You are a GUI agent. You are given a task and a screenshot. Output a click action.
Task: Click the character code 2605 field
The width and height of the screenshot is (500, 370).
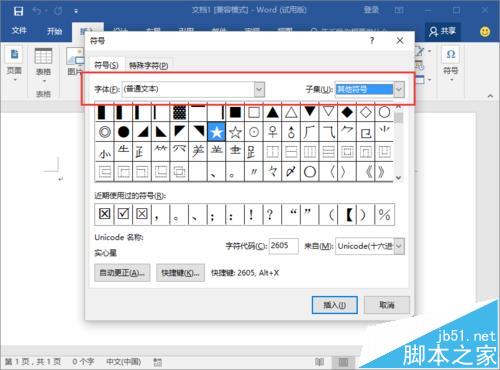(x=284, y=246)
